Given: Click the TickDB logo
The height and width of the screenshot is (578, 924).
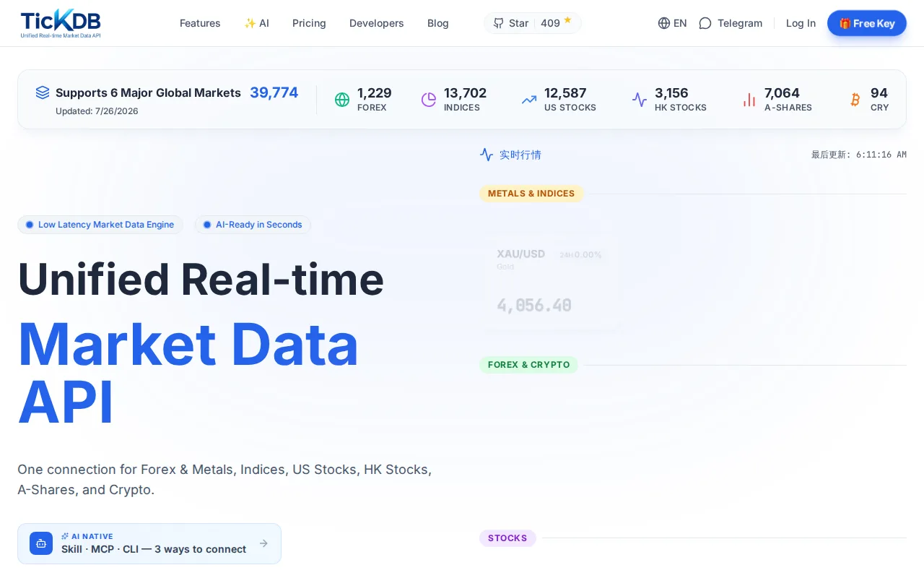Looking at the screenshot, I should tap(61, 23).
